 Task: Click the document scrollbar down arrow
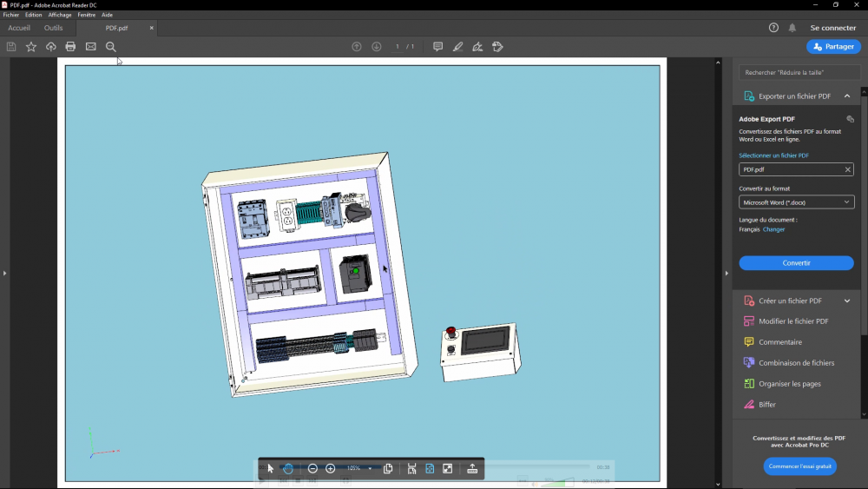click(718, 485)
